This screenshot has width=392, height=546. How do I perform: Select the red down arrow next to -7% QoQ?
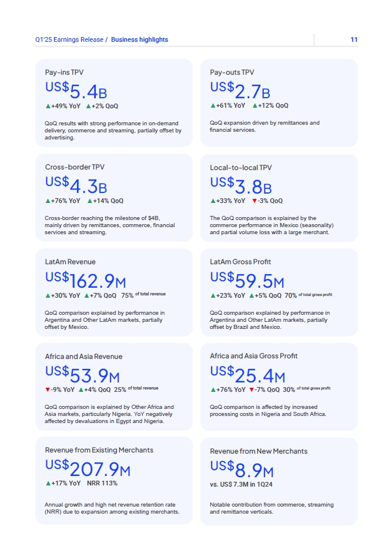coord(252,389)
